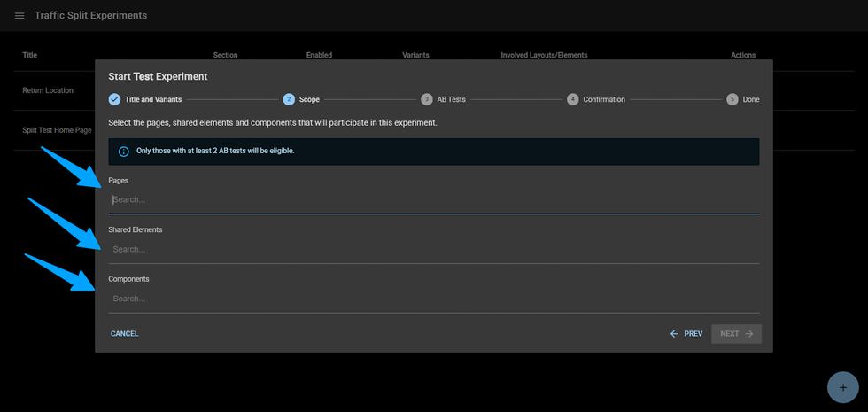Click the Title and Variants checkmark icon
Screen dimensions: 868x412
114,99
